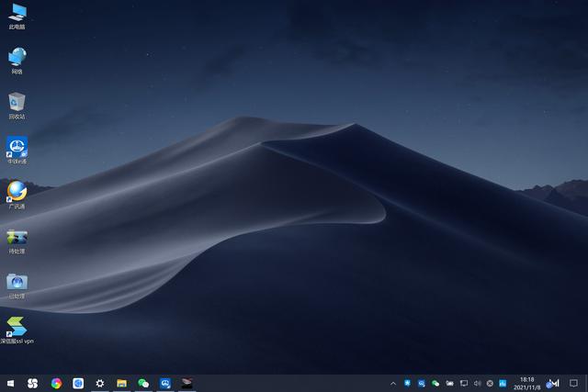Screen dimensions: 588x392
Task: Select the 此电脑 (This PC) desktop icon
Action: click(17, 17)
